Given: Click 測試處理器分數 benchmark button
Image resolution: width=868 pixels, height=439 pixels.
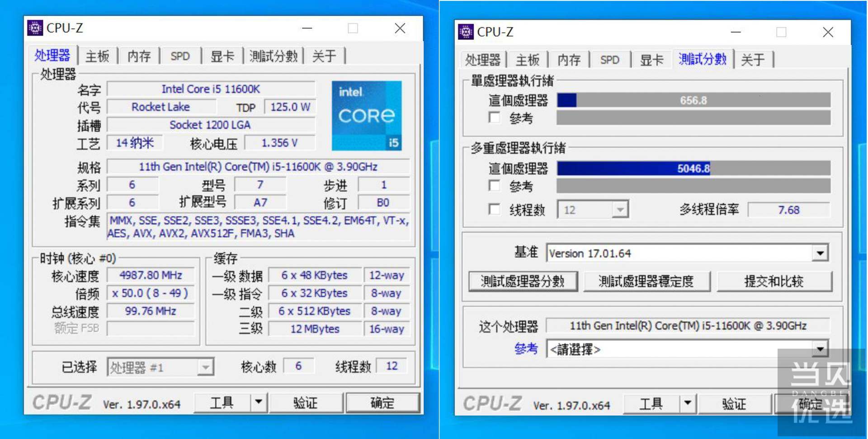Looking at the screenshot, I should tap(523, 281).
